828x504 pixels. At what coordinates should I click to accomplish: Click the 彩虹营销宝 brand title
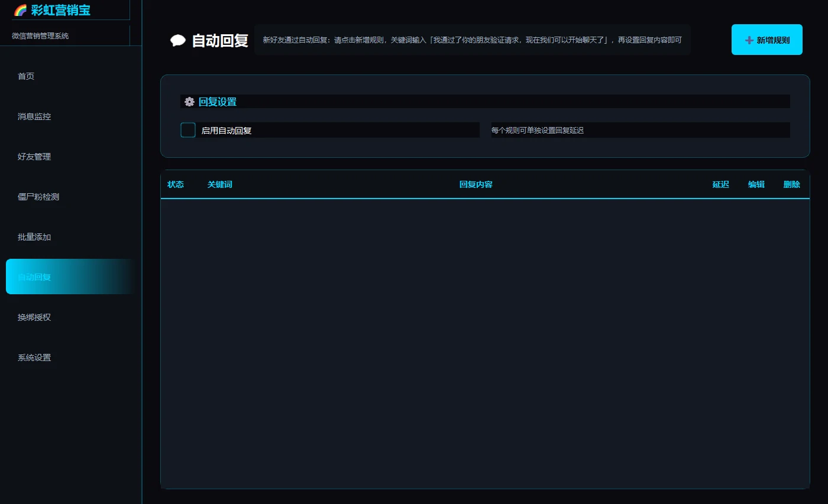pos(61,10)
